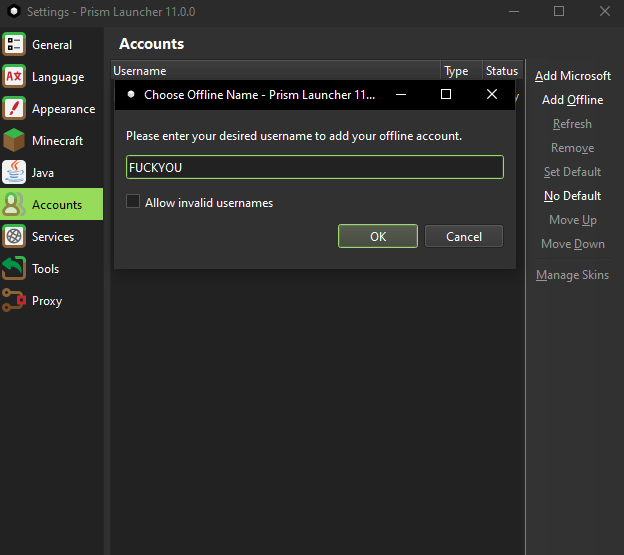Select the Accounts people icon
Screen dimensions: 624x555
tap(14, 204)
